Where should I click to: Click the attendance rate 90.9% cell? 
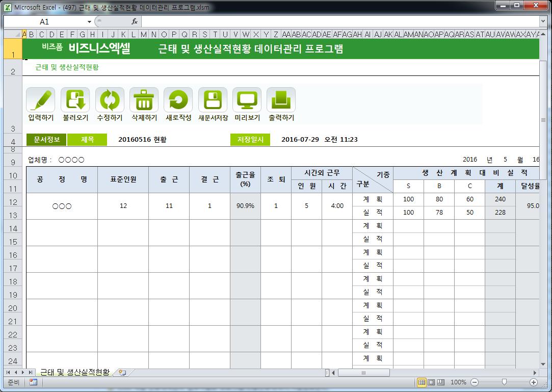click(245, 206)
